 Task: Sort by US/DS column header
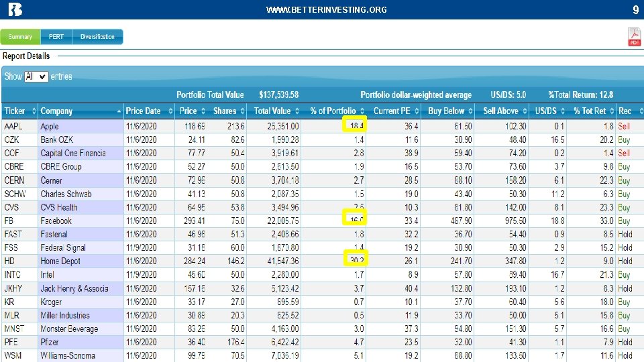pos(548,111)
